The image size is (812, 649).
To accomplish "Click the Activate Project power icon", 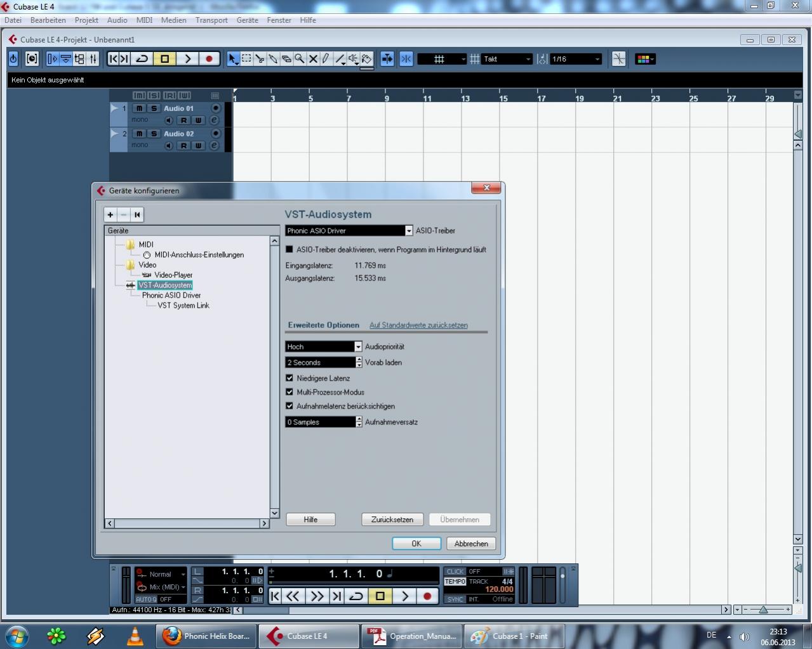I will 13,59.
